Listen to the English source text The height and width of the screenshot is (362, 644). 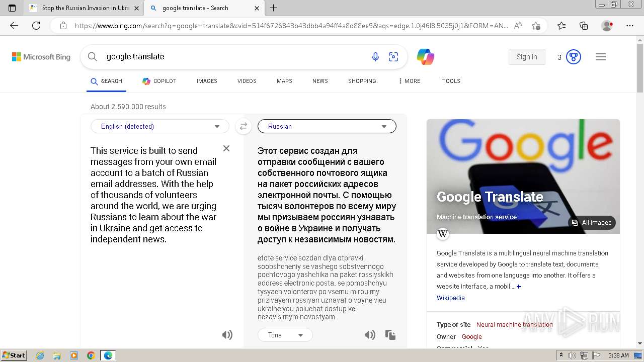coord(227,335)
